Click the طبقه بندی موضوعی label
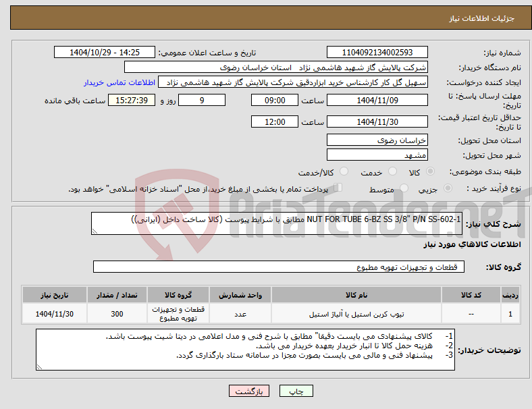Viewport: 532px width, 409px height. (x=485, y=172)
